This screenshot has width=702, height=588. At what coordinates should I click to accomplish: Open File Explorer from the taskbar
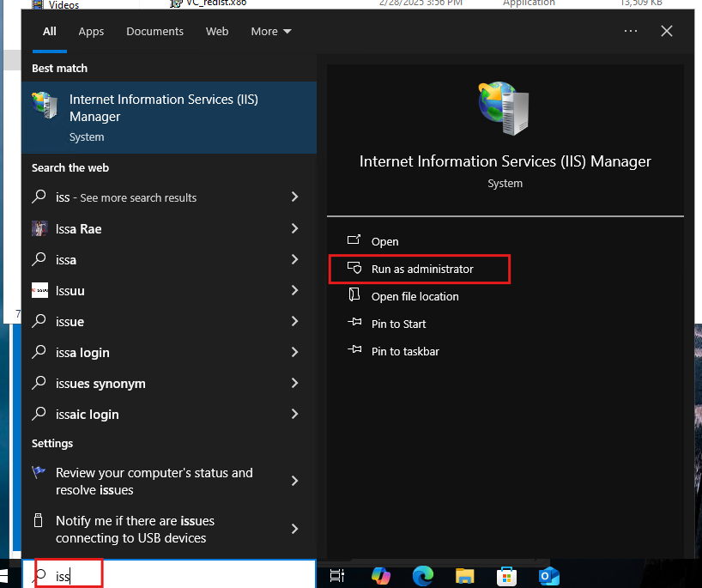coord(465,575)
